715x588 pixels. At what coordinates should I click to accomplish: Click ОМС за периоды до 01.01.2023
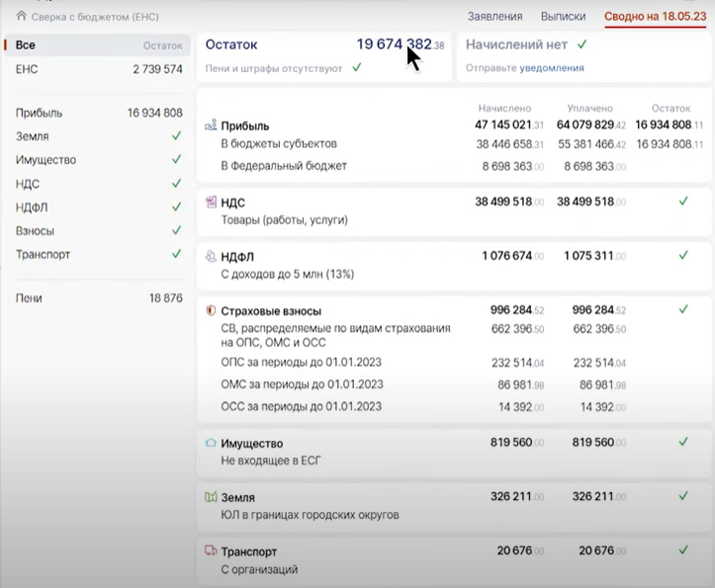point(302,384)
